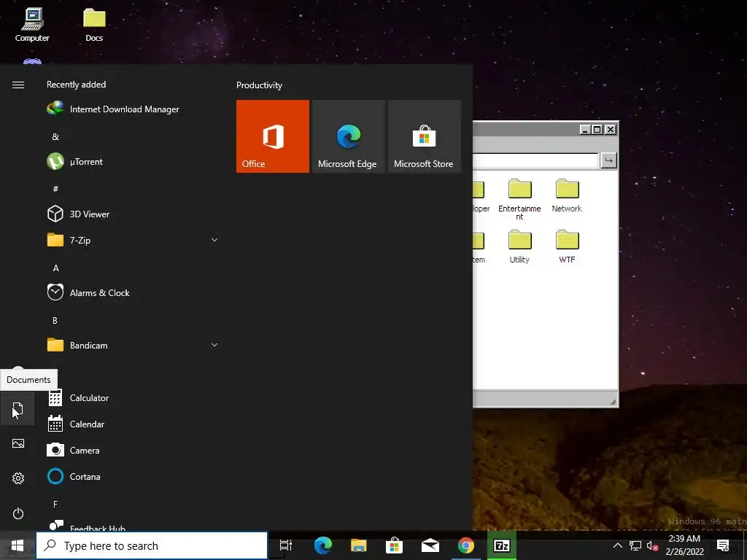Switch to 7-Zip on the taskbar
The width and height of the screenshot is (747, 560).
[x=502, y=545]
